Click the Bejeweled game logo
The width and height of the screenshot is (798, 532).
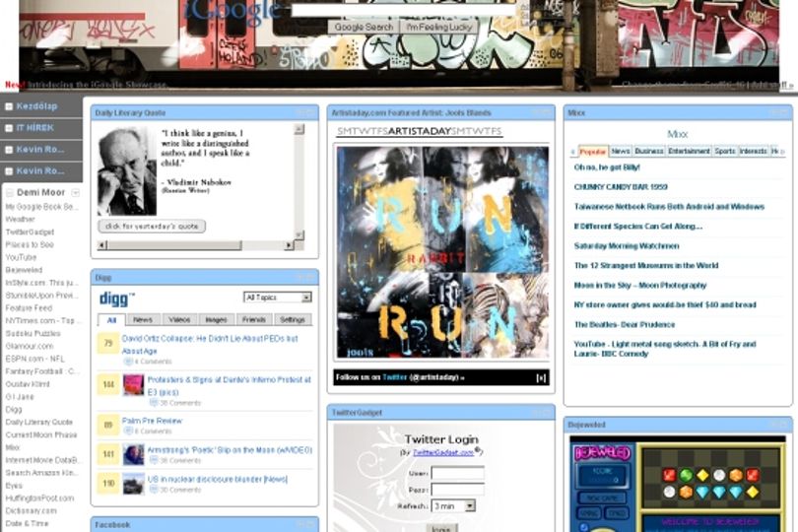coord(603,452)
